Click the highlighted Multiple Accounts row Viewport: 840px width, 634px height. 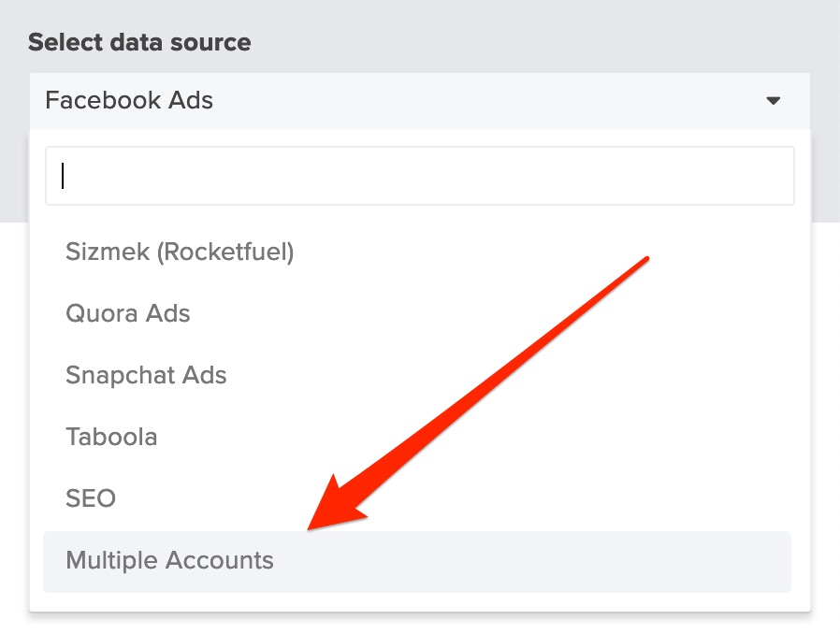(417, 561)
